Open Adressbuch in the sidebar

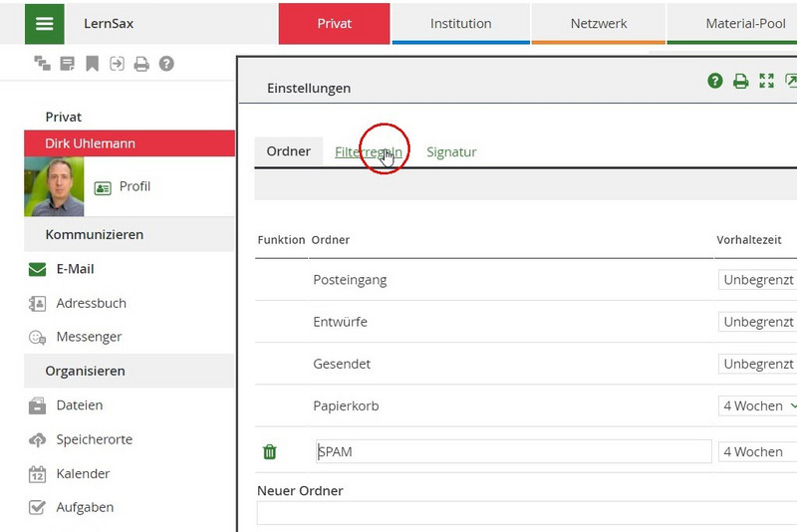pyautogui.click(x=91, y=303)
